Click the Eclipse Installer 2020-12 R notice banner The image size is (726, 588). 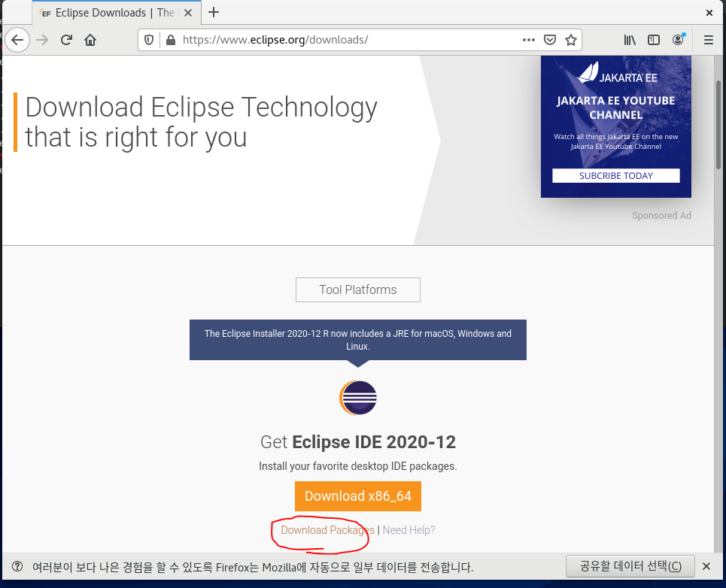358,340
